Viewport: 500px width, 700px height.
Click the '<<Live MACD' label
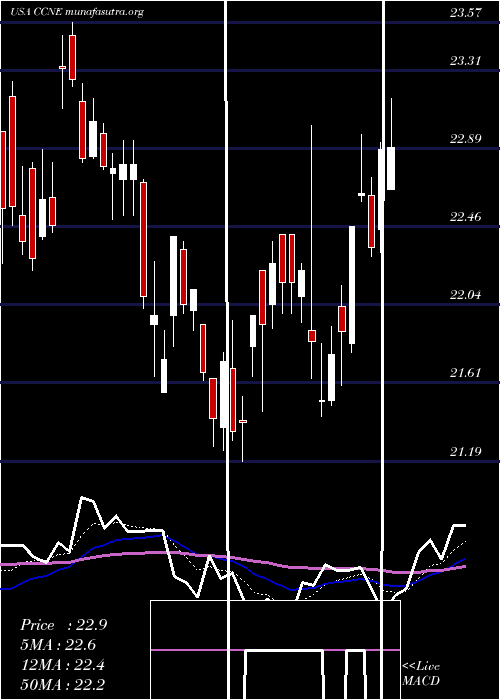coord(421,674)
